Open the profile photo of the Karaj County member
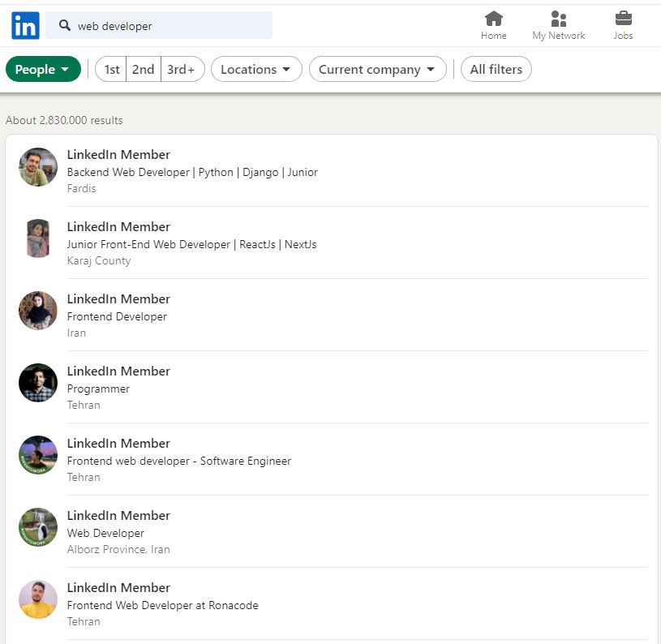The height and width of the screenshot is (644, 661). point(38,238)
